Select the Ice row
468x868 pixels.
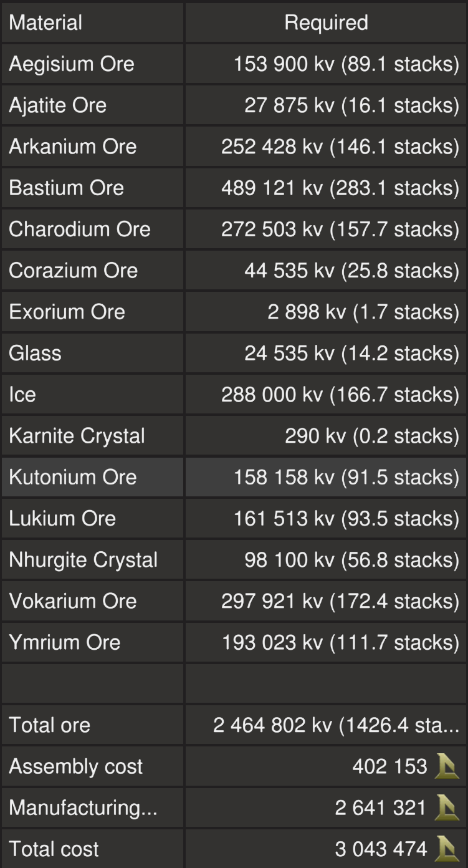(x=22, y=394)
